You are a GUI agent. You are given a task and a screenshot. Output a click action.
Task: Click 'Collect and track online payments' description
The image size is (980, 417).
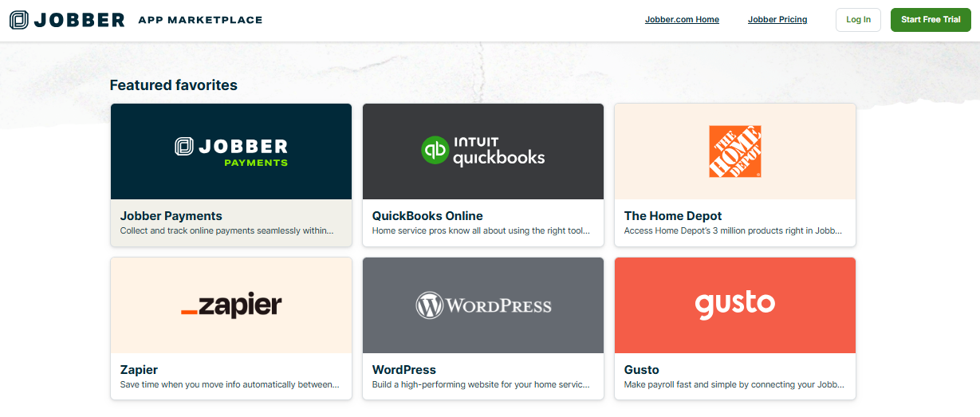pos(227,231)
